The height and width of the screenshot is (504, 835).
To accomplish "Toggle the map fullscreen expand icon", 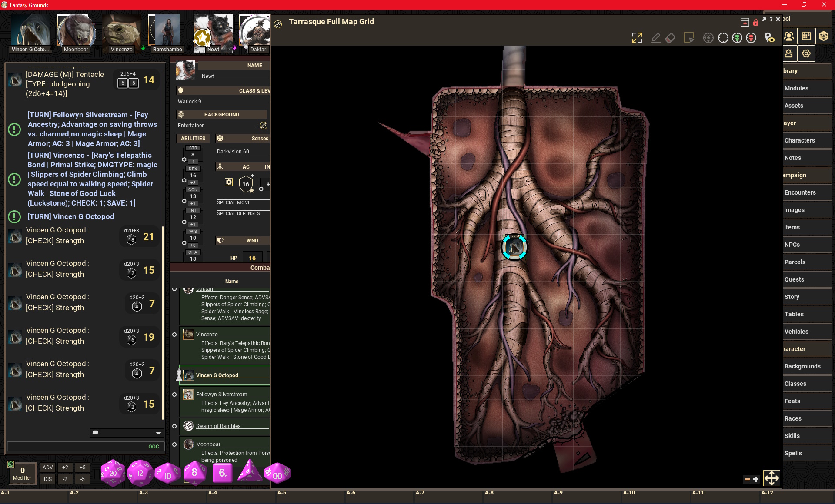I will [637, 38].
